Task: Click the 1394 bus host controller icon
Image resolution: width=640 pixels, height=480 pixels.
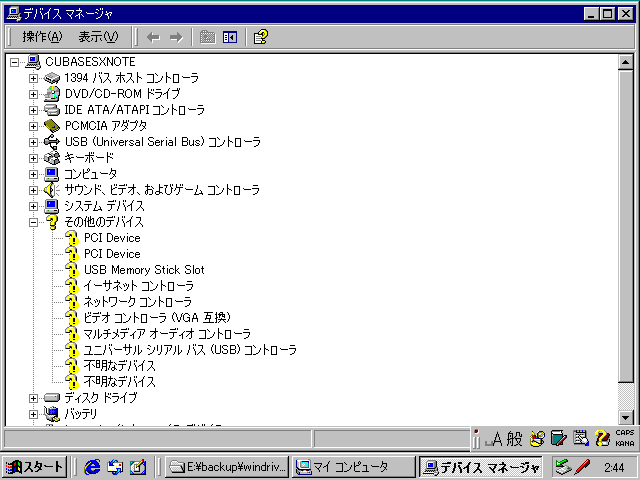Action: [52, 78]
